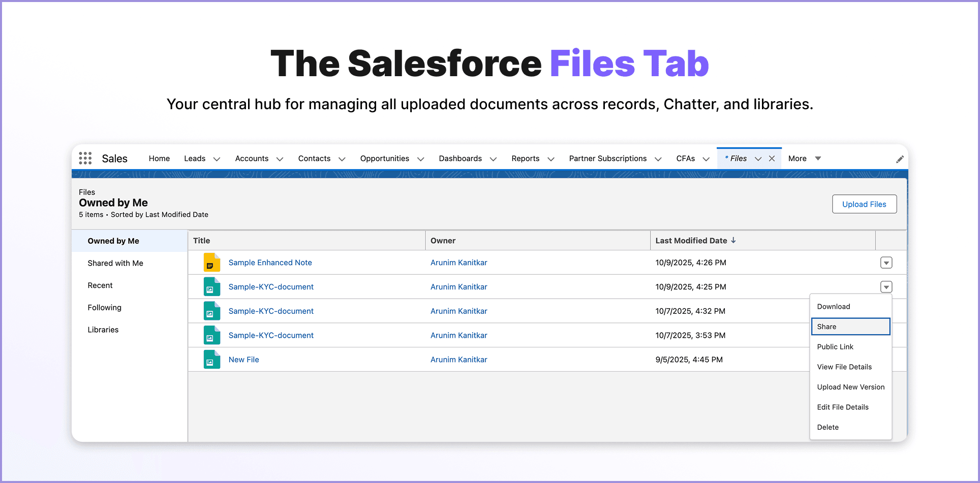The width and height of the screenshot is (980, 483).
Task: Open row actions arrow for Sample Enhanced Note
Action: 886,263
